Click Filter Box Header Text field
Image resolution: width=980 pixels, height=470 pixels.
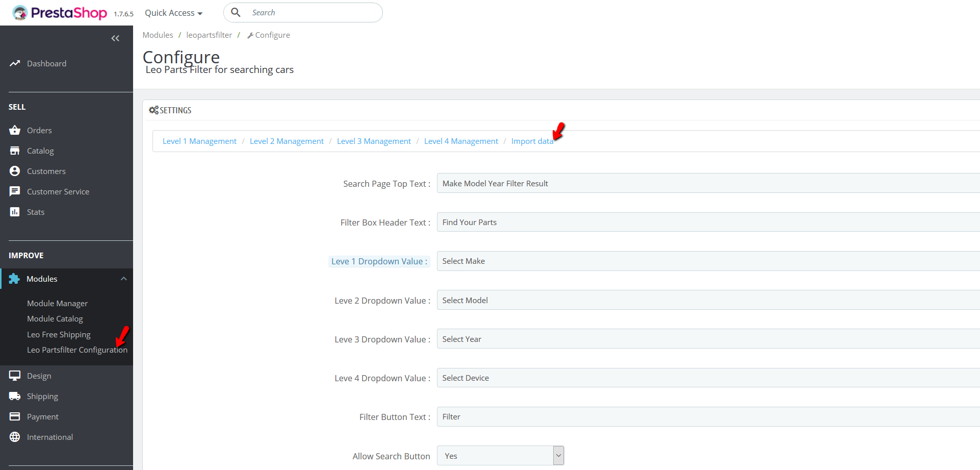click(708, 222)
